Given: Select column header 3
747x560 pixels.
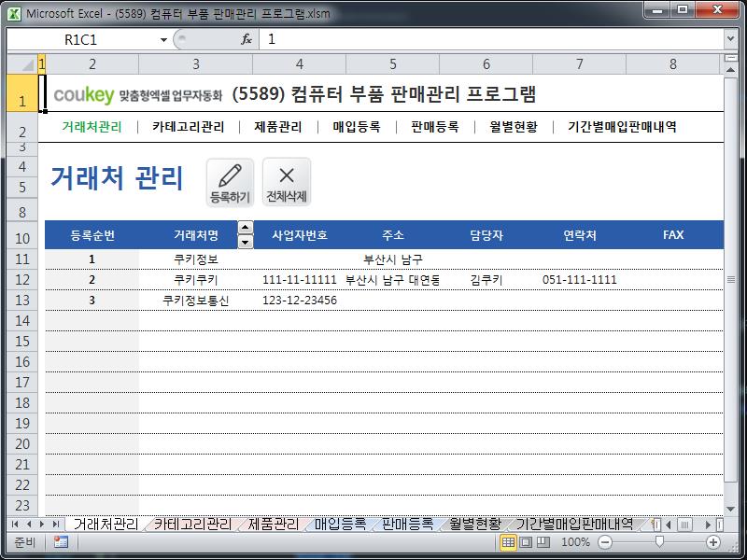Looking at the screenshot, I should pyautogui.click(x=196, y=64).
